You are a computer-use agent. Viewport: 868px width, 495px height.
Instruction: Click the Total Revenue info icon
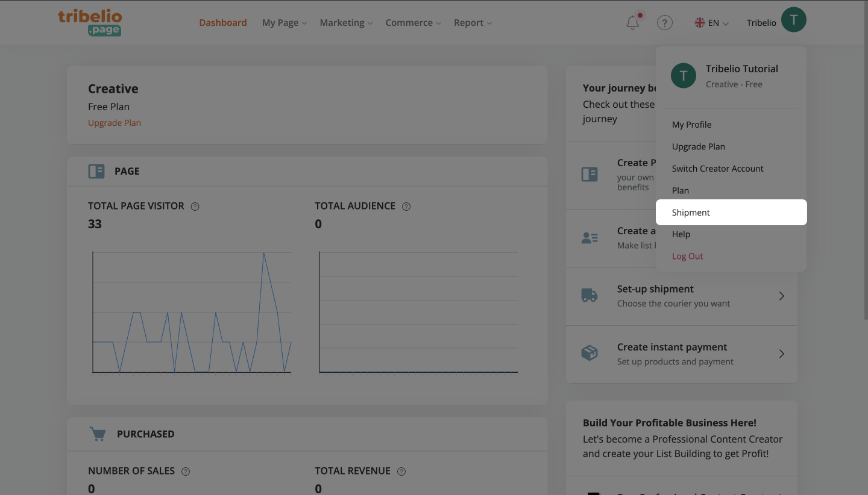pyautogui.click(x=401, y=472)
